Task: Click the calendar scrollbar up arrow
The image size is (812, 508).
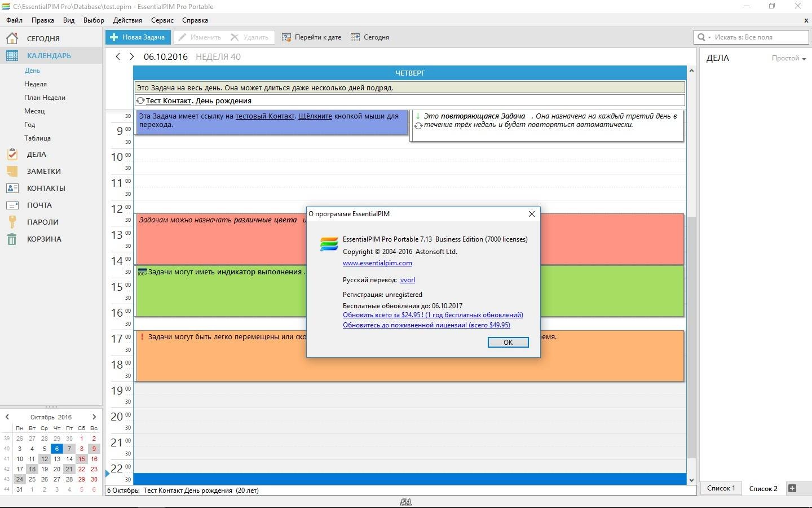Action: pyautogui.click(x=691, y=71)
